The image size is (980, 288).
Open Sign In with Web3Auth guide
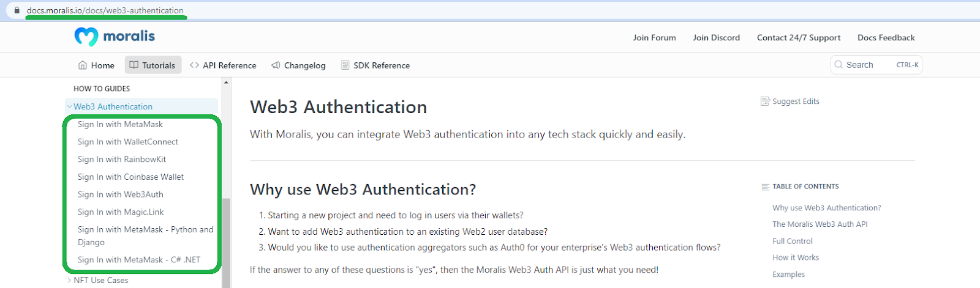120,194
